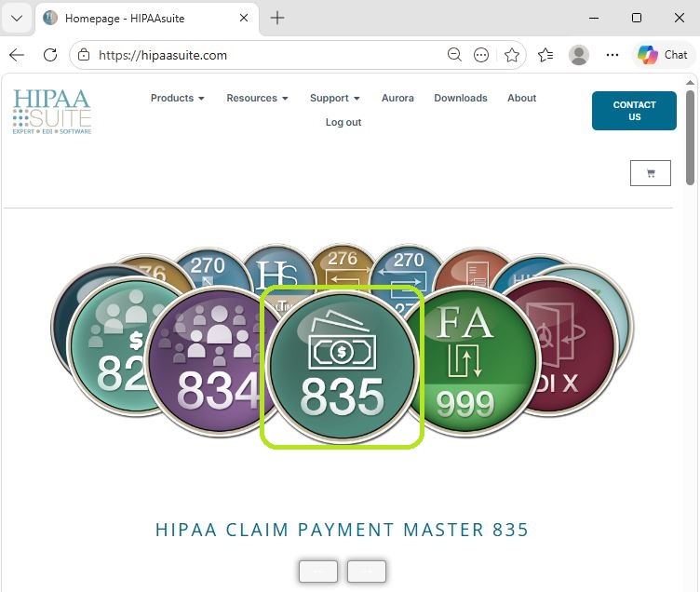Image resolution: width=700 pixels, height=592 pixels.
Task: Open the address bar more-options icon
Action: (x=481, y=55)
